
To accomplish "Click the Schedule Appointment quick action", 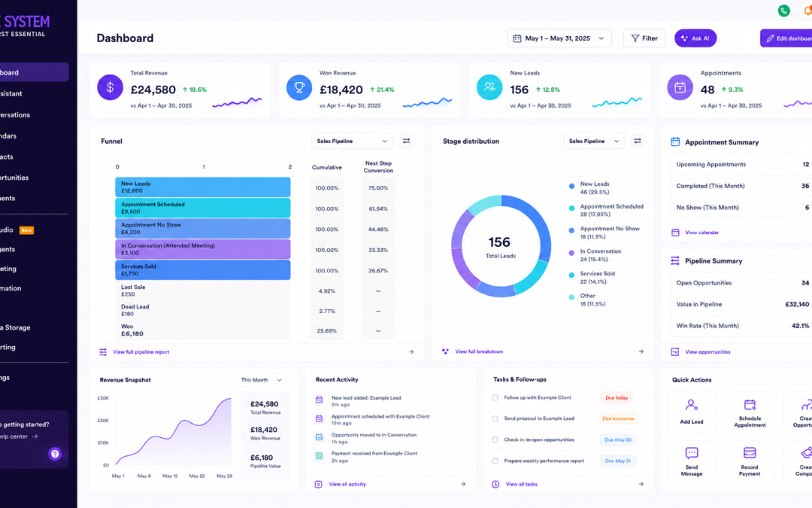I will coord(750,412).
